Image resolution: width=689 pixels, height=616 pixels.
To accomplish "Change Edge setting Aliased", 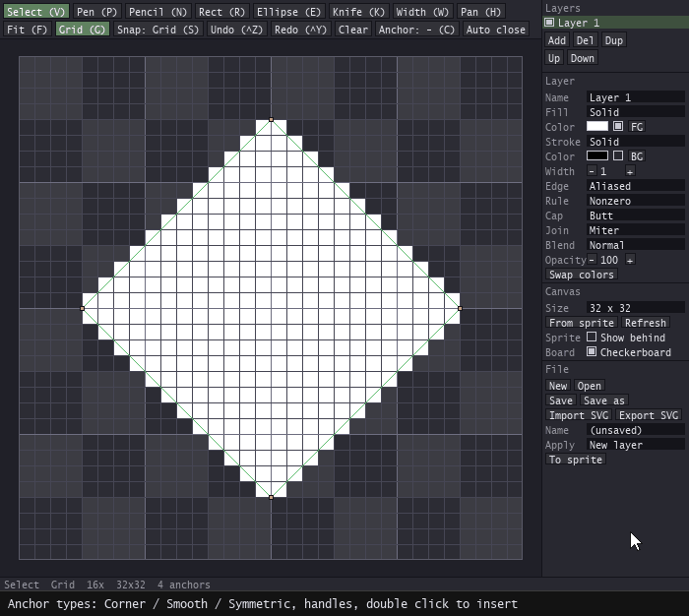I will point(636,186).
